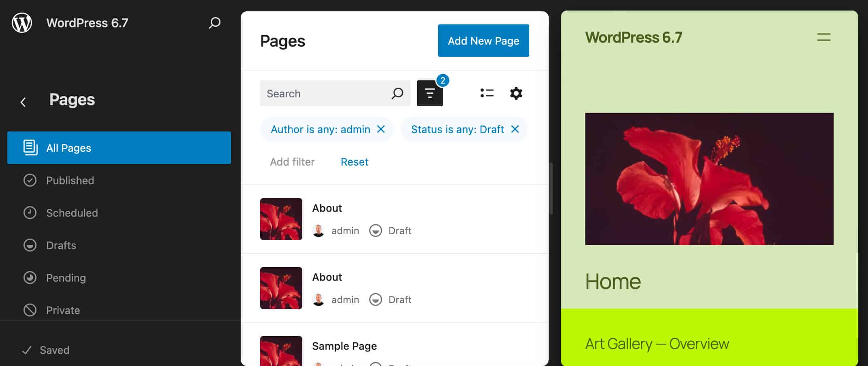
Task: Select the Pending pages view
Action: coord(66,278)
